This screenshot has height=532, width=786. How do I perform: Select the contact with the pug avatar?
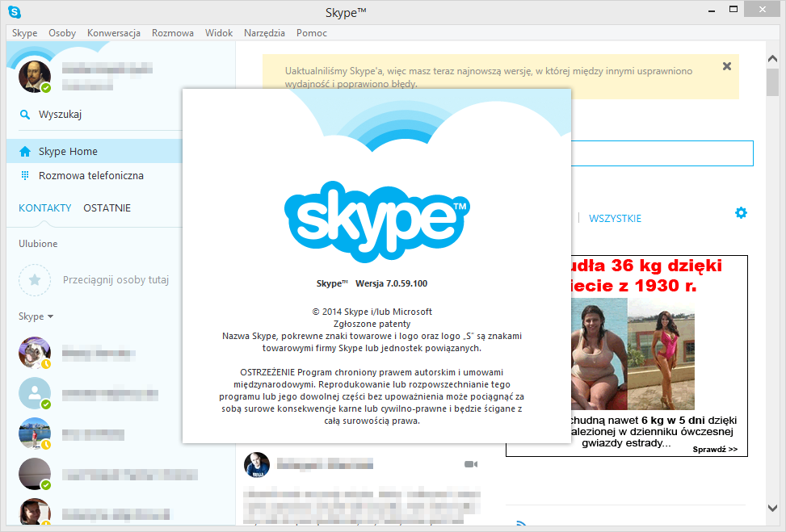35,353
